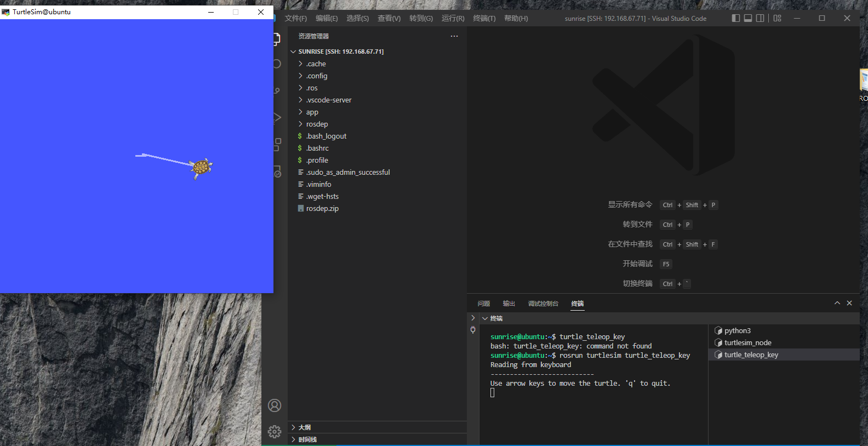Click the .wget-hsts text file icon

point(300,196)
